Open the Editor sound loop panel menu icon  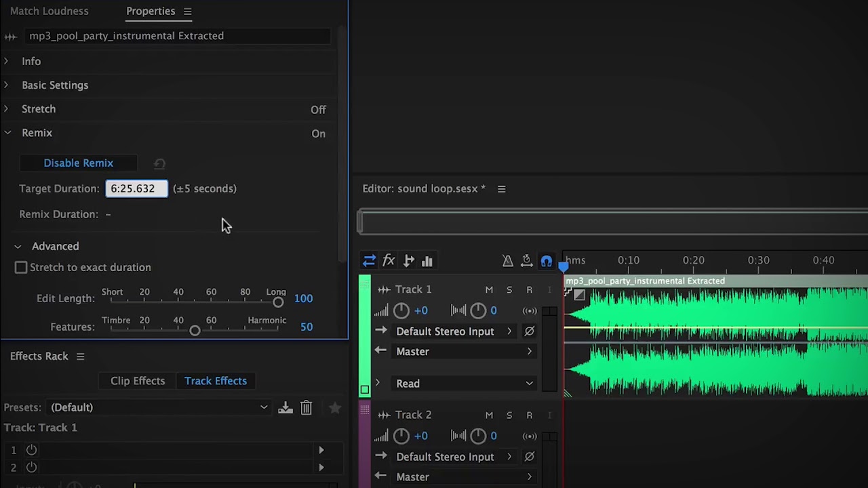(x=501, y=189)
